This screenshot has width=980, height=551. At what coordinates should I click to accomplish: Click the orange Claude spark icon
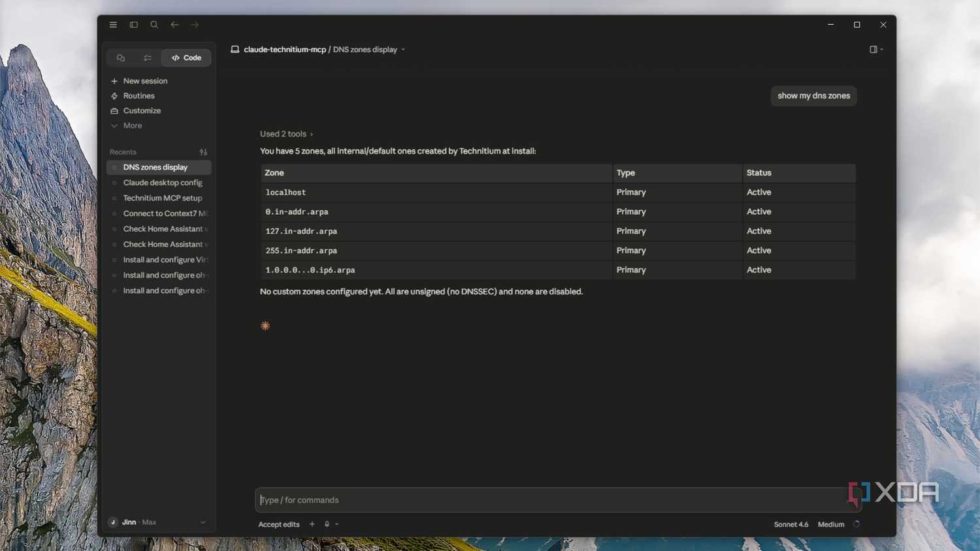tap(265, 326)
